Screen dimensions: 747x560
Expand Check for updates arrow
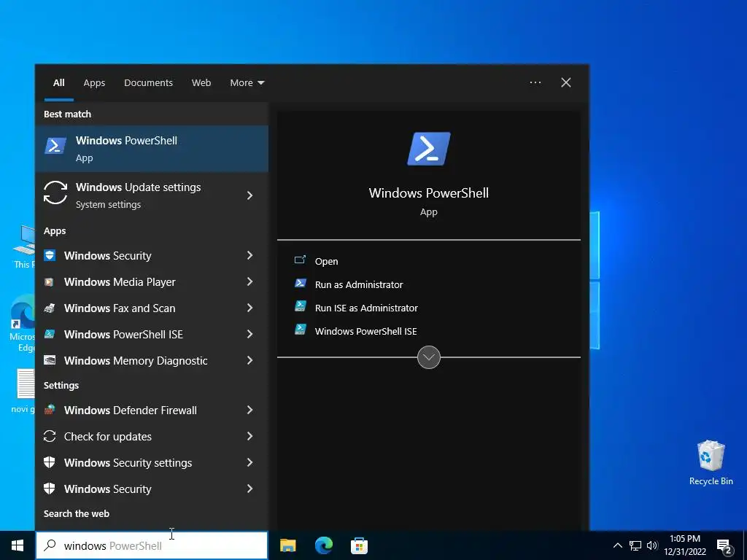(249, 436)
